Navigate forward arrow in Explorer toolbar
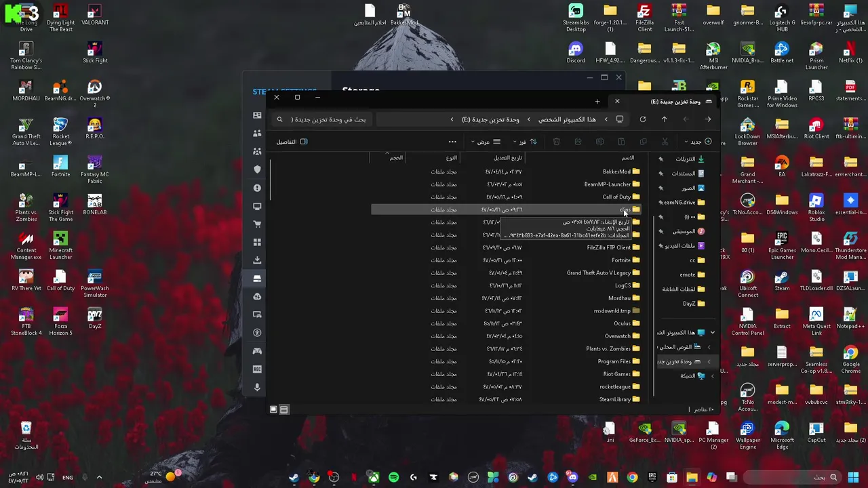Image resolution: width=868 pixels, height=488 pixels. (x=686, y=119)
